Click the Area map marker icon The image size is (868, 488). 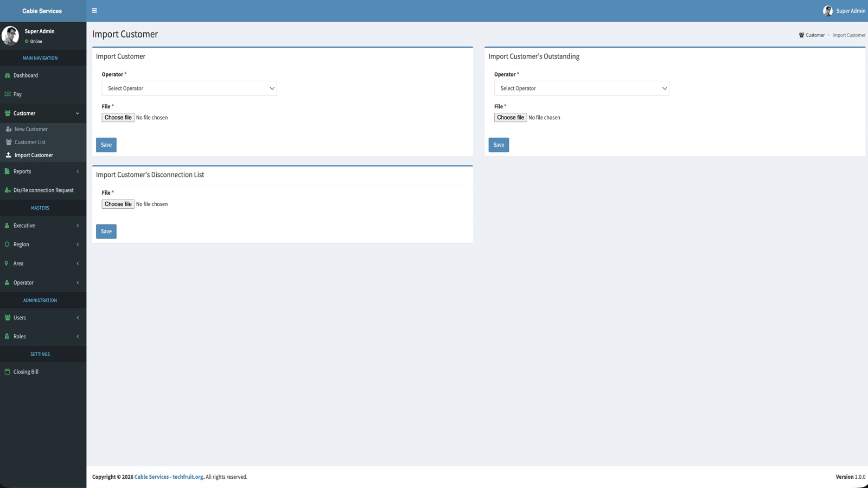tap(7, 264)
